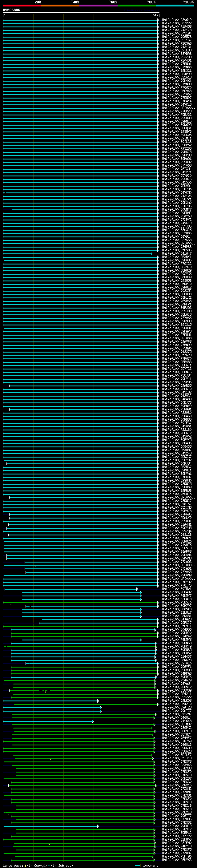Click the cyan ~100% identity legend segment
The width and height of the screenshot is (197, 868).
175,6
